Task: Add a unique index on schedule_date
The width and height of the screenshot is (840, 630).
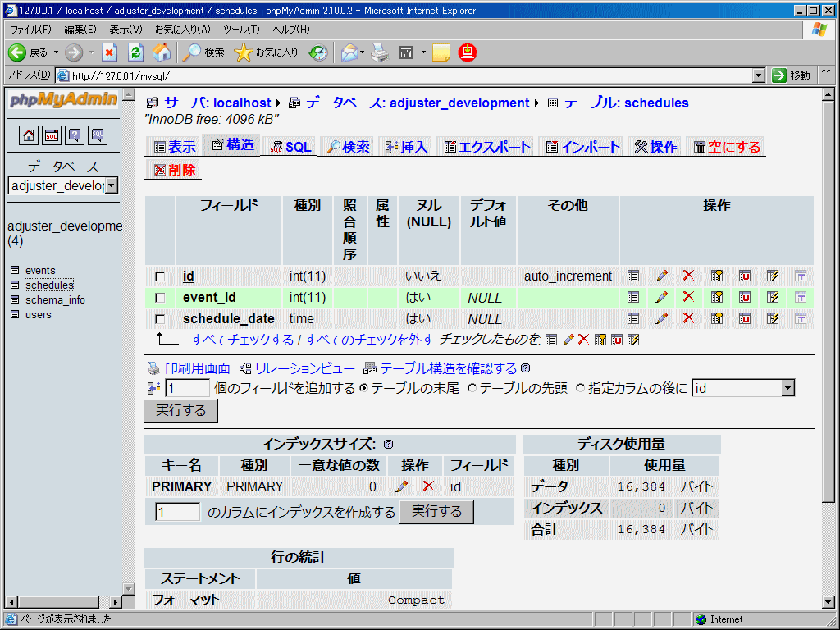Action: (x=745, y=318)
